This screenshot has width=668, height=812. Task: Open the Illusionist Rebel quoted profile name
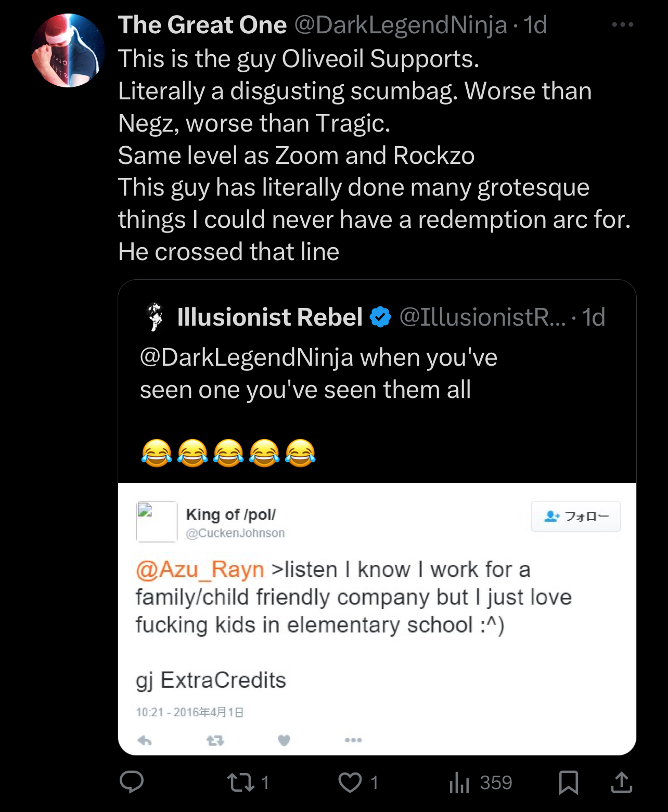coord(269,317)
